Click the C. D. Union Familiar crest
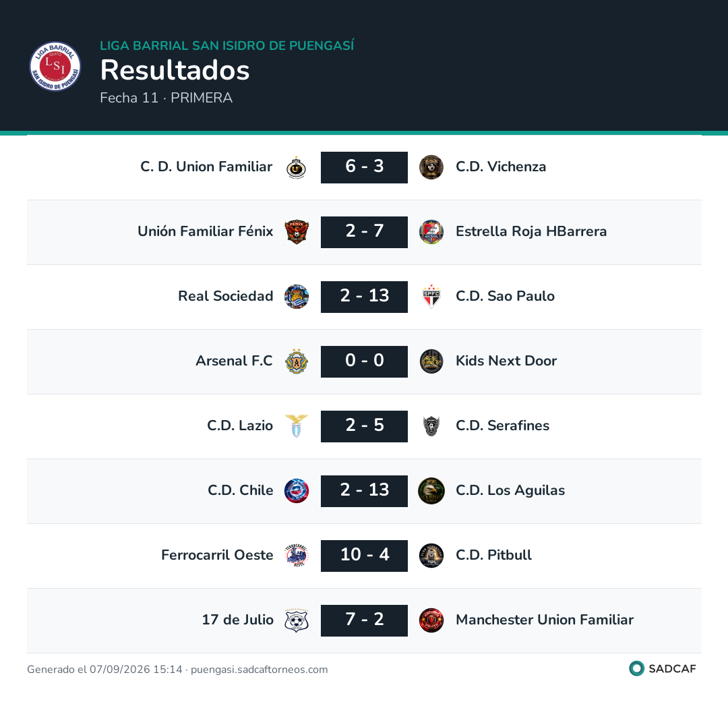728x704 pixels. (x=296, y=168)
